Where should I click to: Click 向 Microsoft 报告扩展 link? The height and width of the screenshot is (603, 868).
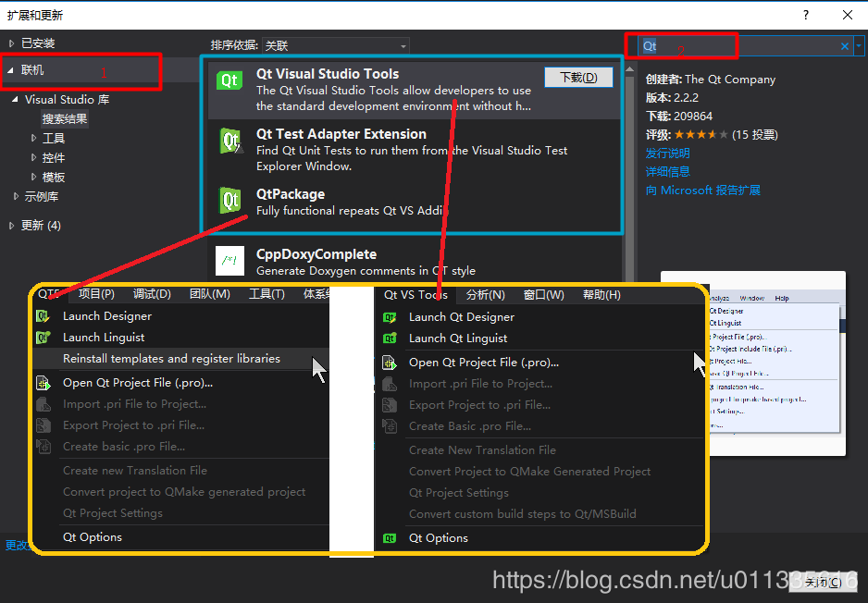(x=702, y=191)
